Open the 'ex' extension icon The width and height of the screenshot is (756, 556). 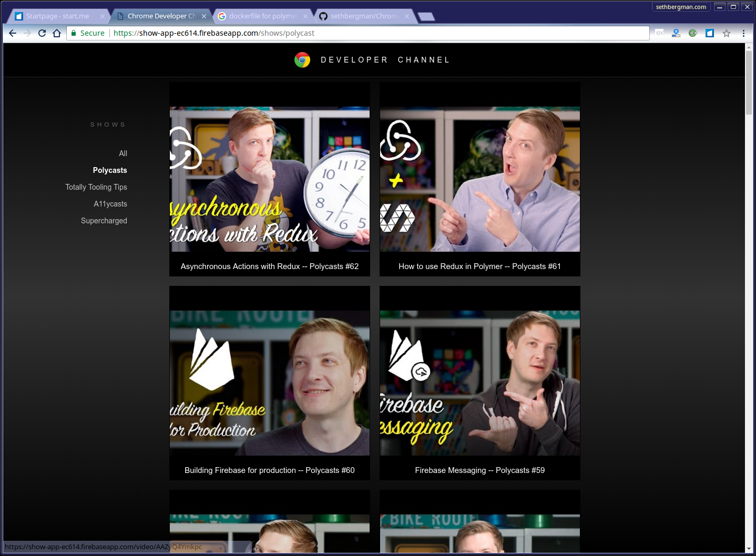[x=659, y=33]
